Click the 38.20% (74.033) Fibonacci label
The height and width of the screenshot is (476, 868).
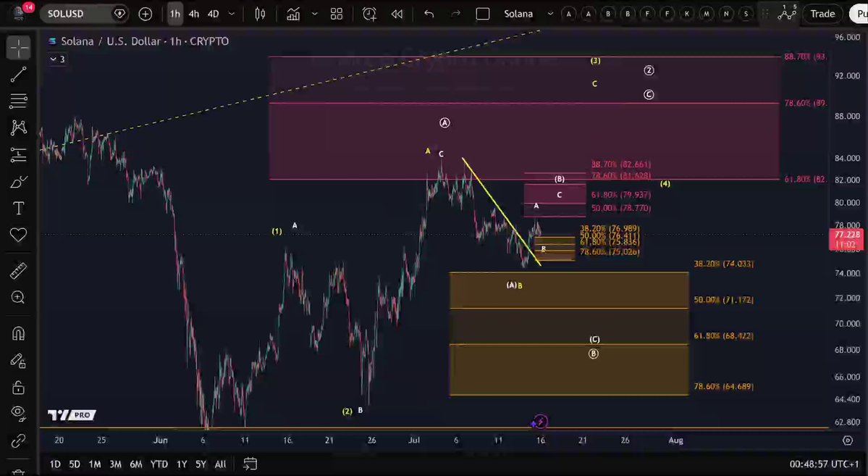tap(723, 264)
